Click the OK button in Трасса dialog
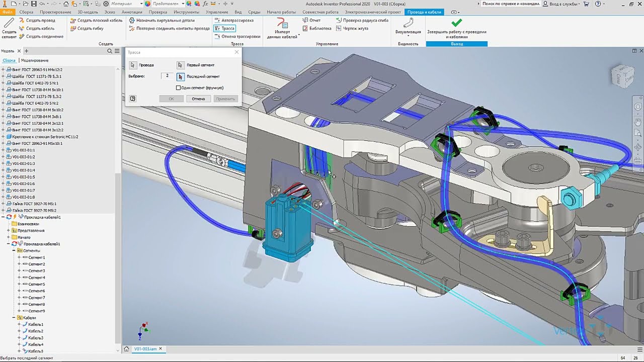The width and height of the screenshot is (644, 362). (171, 99)
